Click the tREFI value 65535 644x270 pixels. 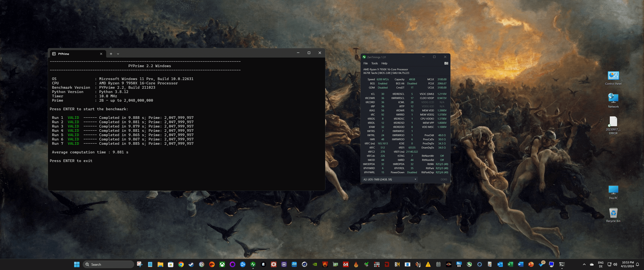coord(412,148)
